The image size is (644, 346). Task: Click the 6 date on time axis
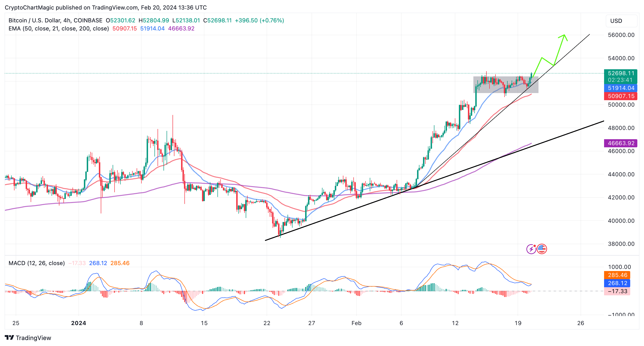pos(401,323)
